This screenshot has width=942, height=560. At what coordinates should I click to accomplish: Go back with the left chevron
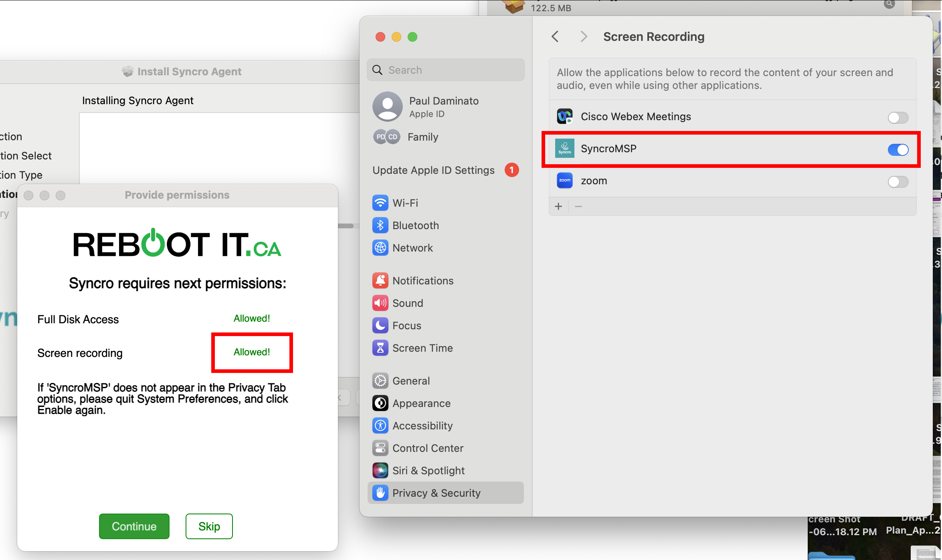click(555, 37)
